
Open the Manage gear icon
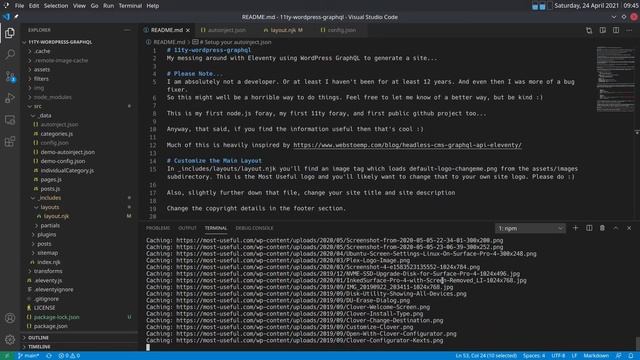10,339
